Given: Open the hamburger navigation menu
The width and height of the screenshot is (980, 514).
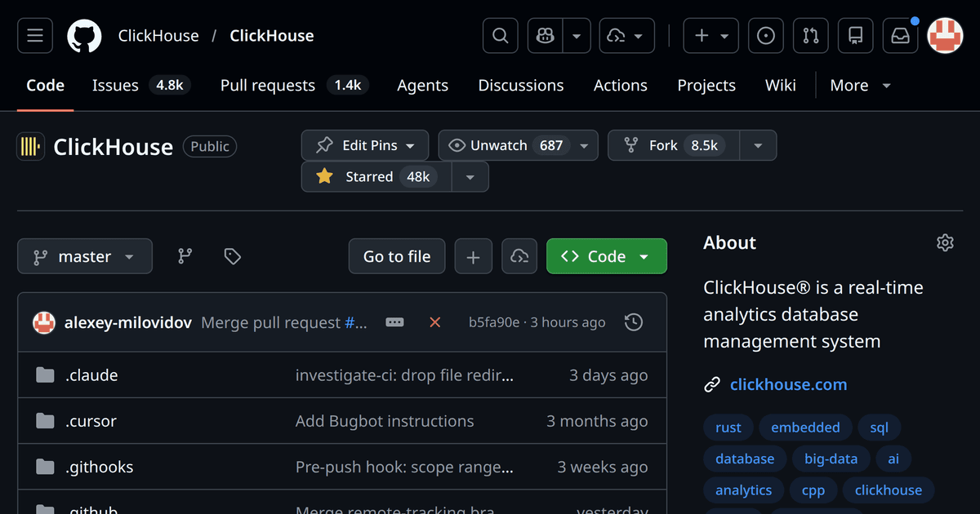Looking at the screenshot, I should (x=35, y=36).
